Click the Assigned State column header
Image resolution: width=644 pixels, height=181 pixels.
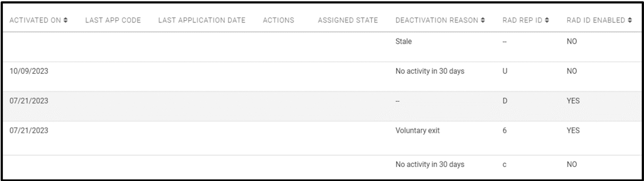348,20
